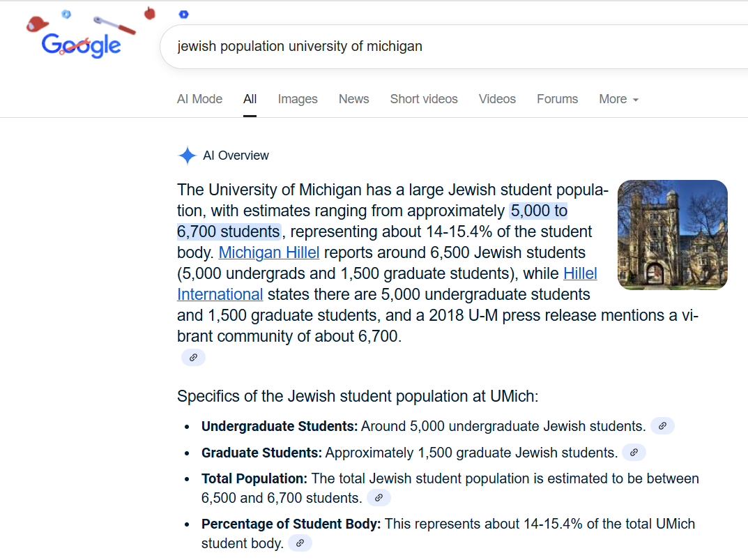This screenshot has height=560, width=748.
Task: Switch to the Images tab
Action: click(298, 99)
